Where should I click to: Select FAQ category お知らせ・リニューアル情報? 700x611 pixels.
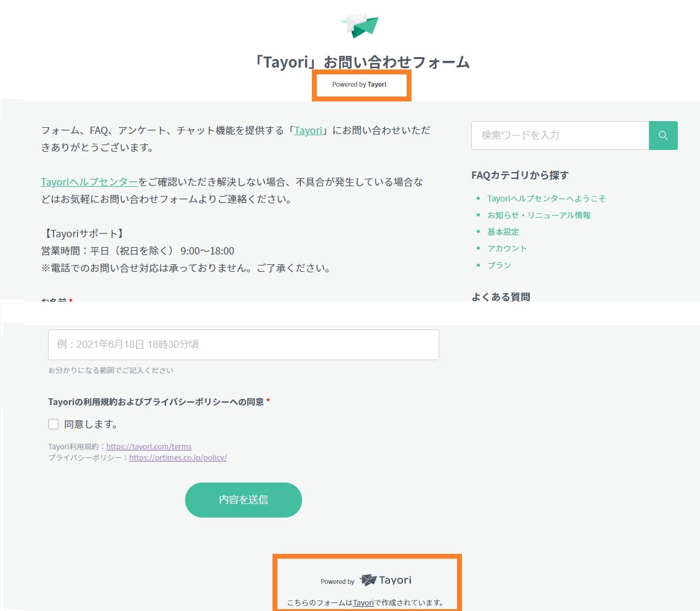pos(538,215)
